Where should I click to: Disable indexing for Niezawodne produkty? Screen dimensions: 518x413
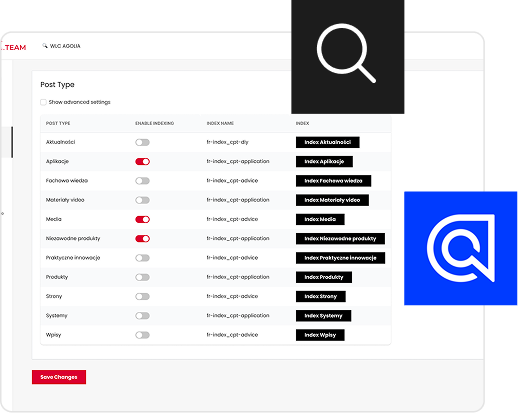pyautogui.click(x=142, y=239)
